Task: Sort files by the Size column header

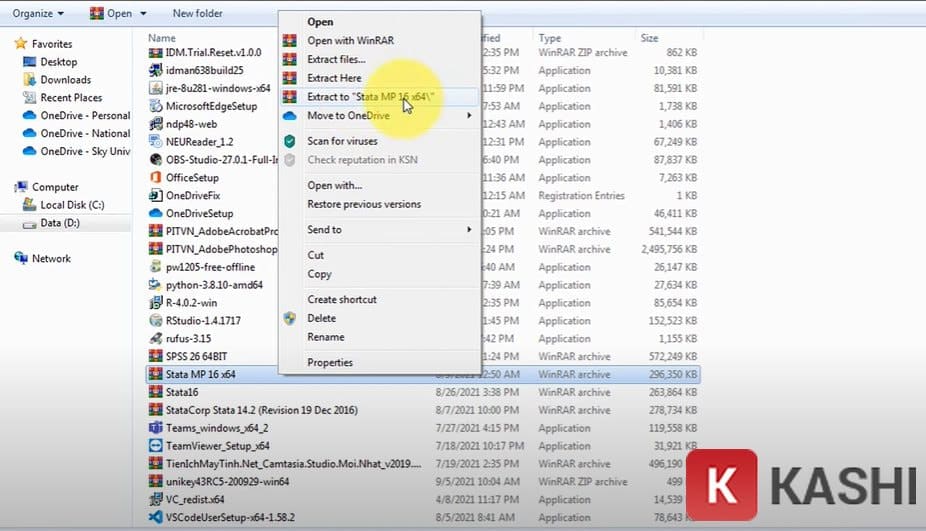Action: pos(649,38)
